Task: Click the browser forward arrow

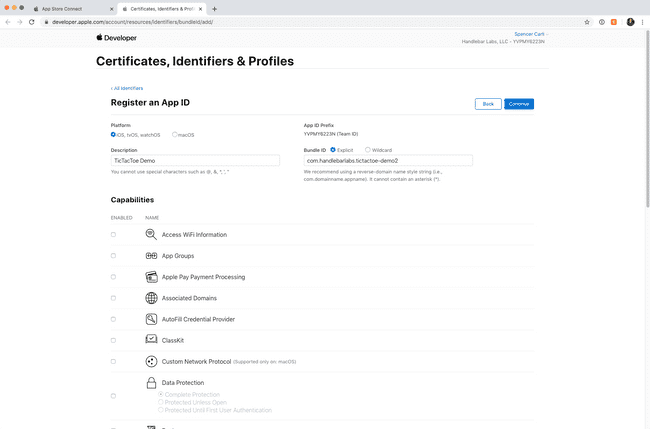Action: point(19,22)
